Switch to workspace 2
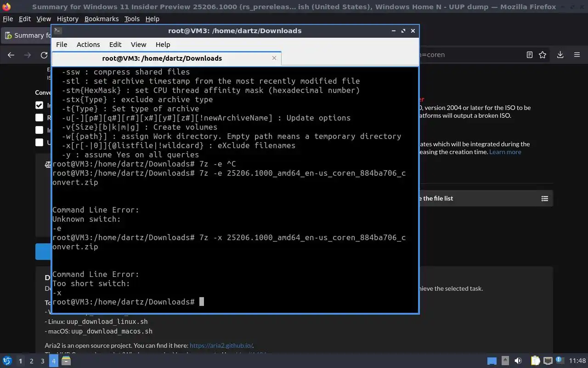Viewport: 588px width, 368px height. click(x=31, y=361)
